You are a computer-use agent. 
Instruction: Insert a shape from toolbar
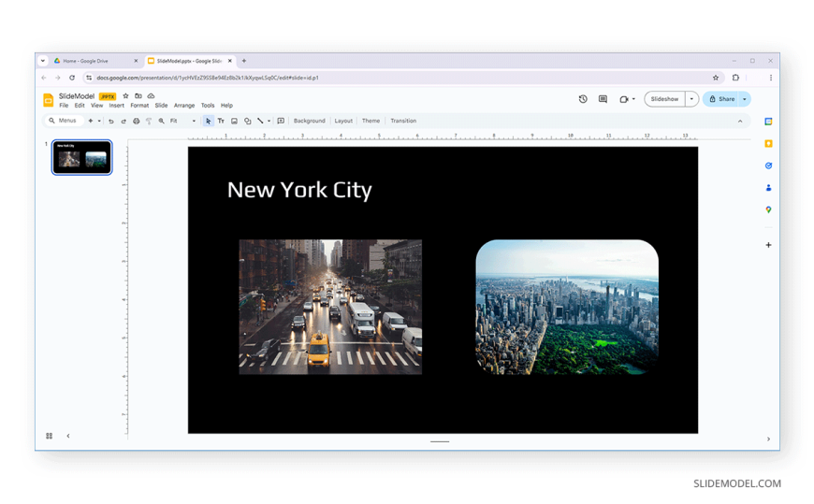pyautogui.click(x=248, y=121)
